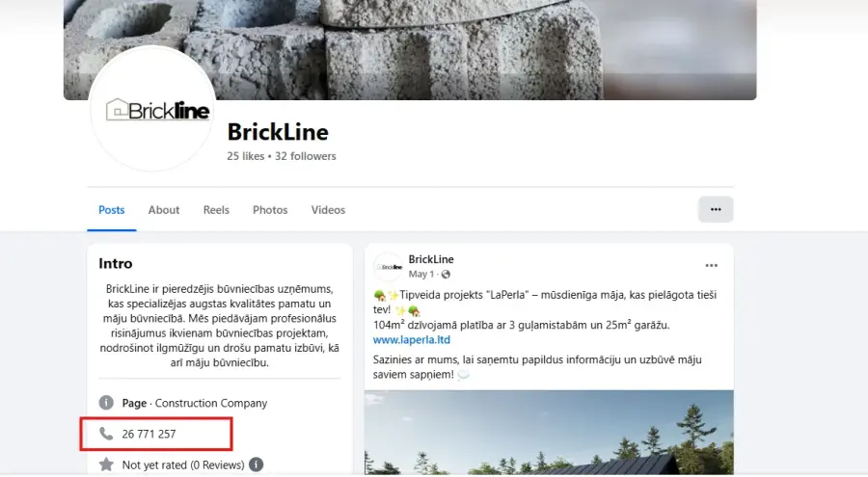Viewport: 868px width, 477px height.
Task: Switch to the Reels tab
Action: [216, 210]
